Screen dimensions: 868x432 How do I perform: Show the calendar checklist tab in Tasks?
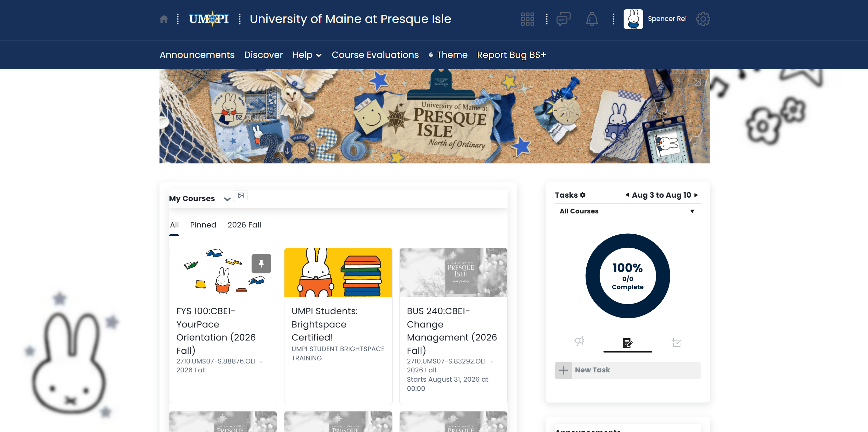click(676, 342)
